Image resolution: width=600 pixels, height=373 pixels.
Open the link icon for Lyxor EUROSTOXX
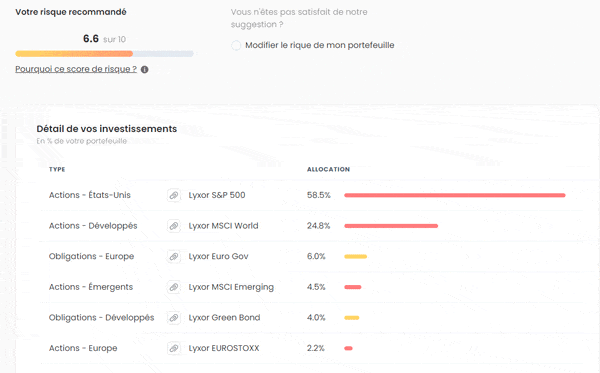coord(174,348)
